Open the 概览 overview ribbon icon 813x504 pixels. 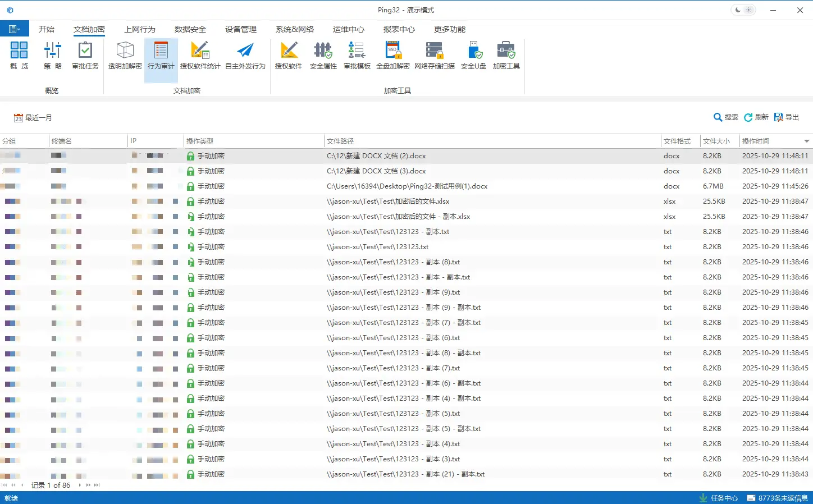(x=19, y=55)
